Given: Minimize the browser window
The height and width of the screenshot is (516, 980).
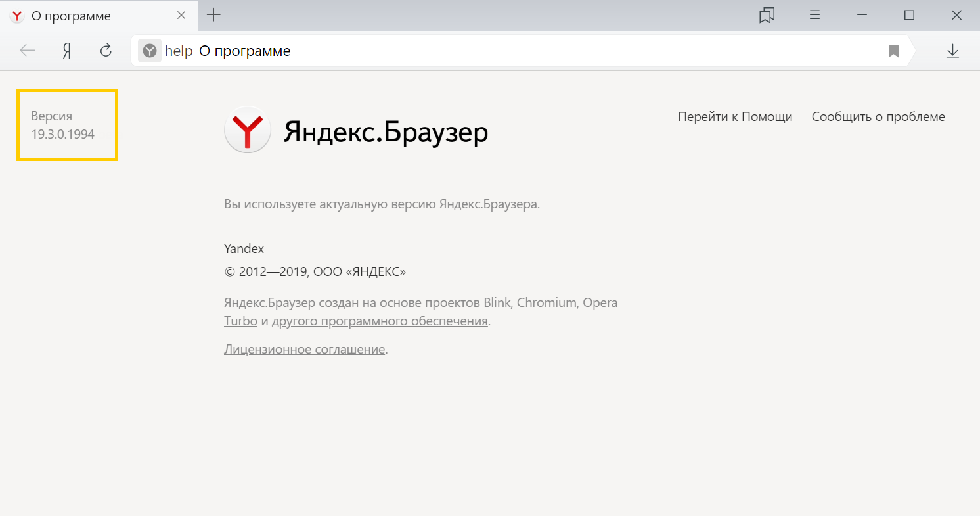Looking at the screenshot, I should (x=862, y=15).
